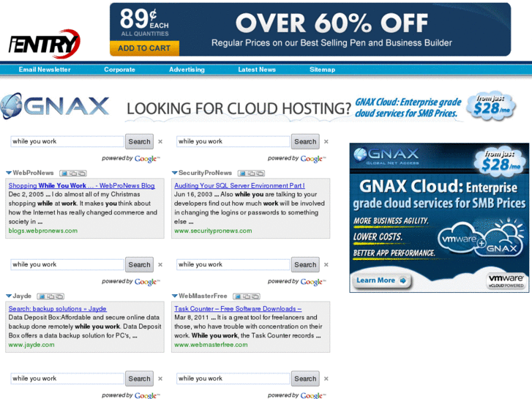The width and height of the screenshot is (532, 399).
Task: Show more results icon for WebMasterFree
Action: click(x=247, y=297)
